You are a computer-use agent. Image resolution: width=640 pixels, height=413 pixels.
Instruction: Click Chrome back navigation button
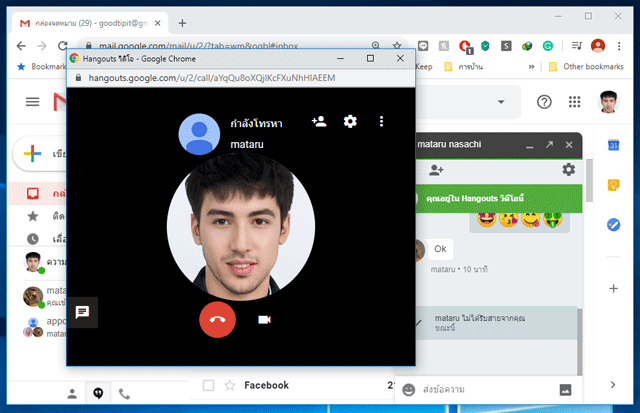click(x=21, y=46)
